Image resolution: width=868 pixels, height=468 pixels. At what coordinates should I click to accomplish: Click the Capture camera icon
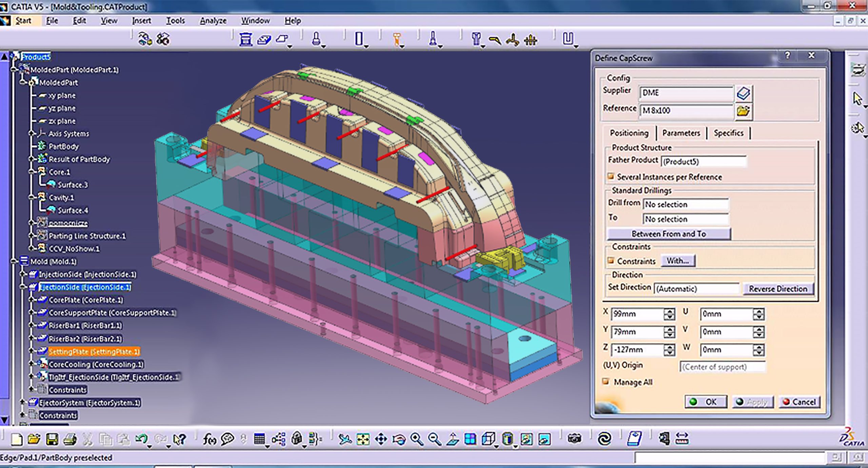(574, 438)
